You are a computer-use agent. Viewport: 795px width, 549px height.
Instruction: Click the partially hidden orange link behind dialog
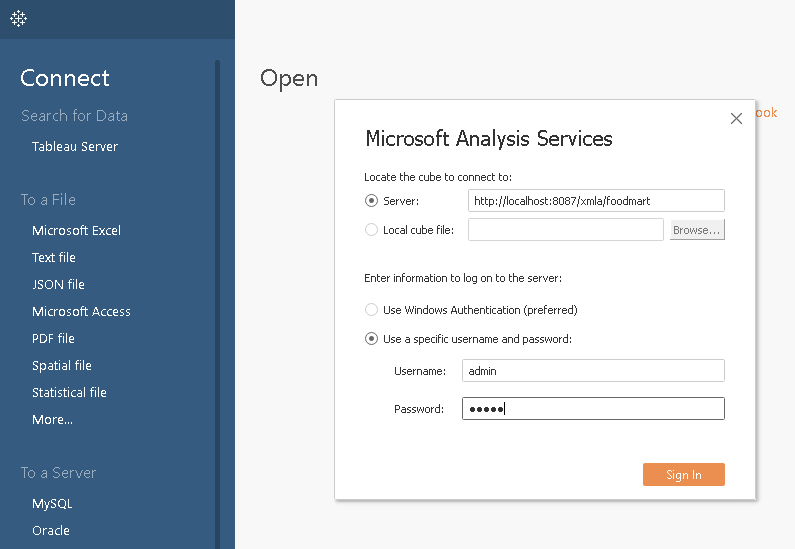pyautogui.click(x=766, y=113)
